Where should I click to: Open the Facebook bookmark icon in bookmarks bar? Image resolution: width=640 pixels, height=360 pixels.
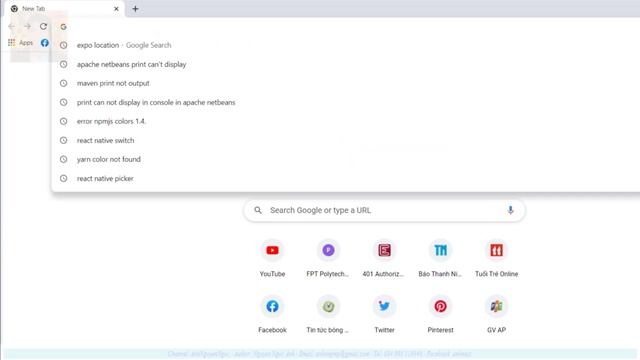[x=44, y=42]
